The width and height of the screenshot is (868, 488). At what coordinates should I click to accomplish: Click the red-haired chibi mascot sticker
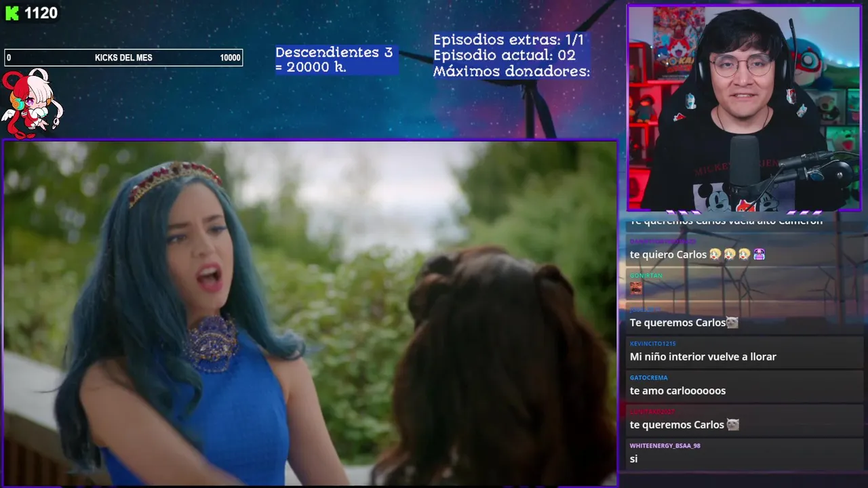[31, 103]
